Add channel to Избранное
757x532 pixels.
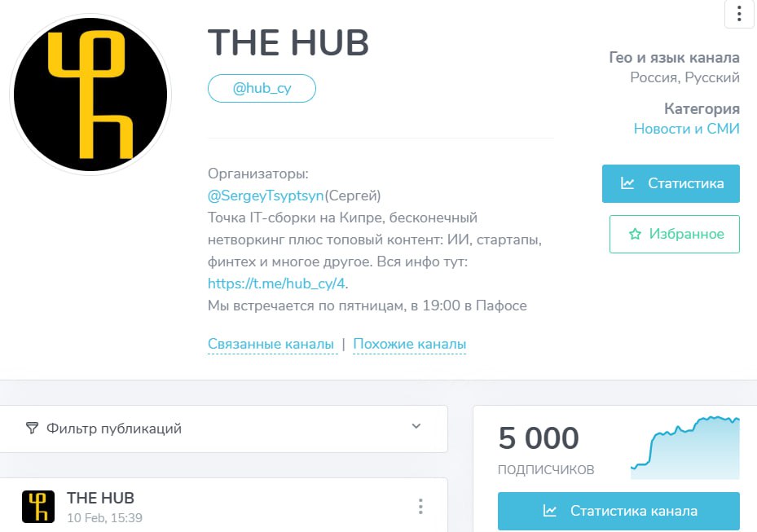coord(675,234)
